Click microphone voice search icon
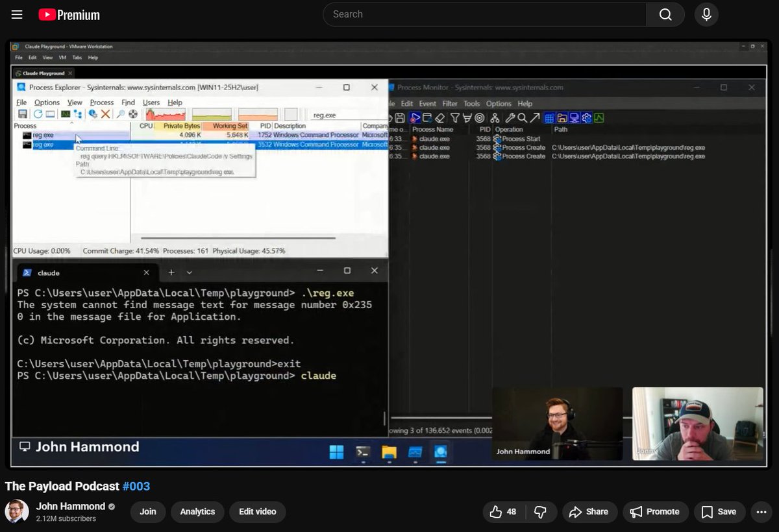 coord(706,14)
